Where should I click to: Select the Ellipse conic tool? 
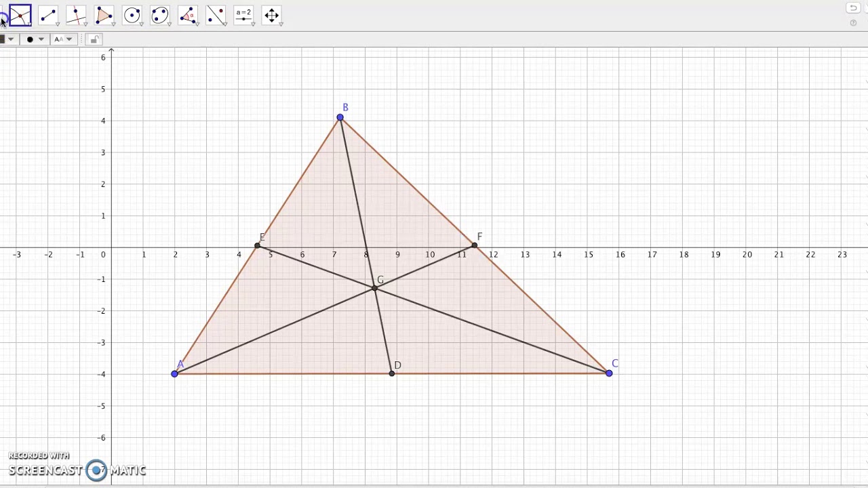[x=160, y=15]
